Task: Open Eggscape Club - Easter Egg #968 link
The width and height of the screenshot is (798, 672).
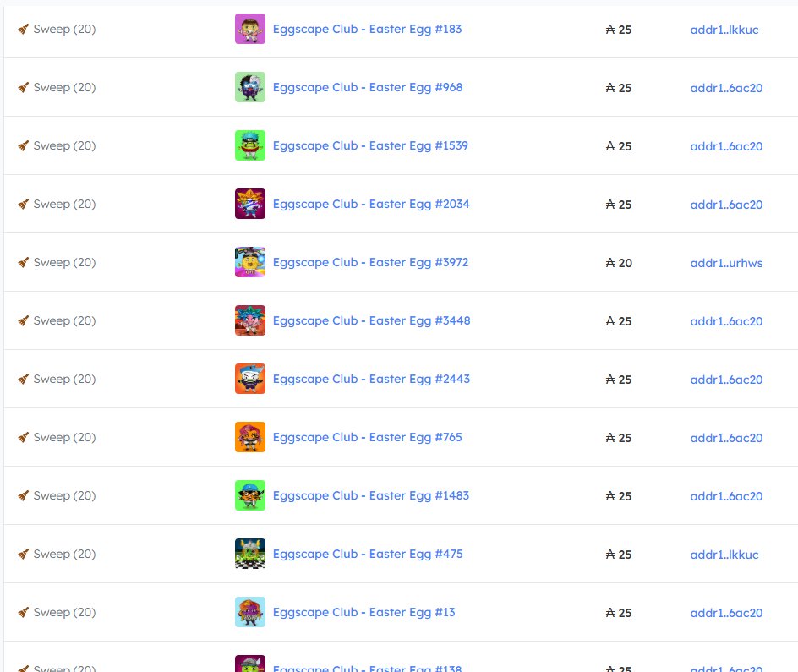Action: coord(368,88)
